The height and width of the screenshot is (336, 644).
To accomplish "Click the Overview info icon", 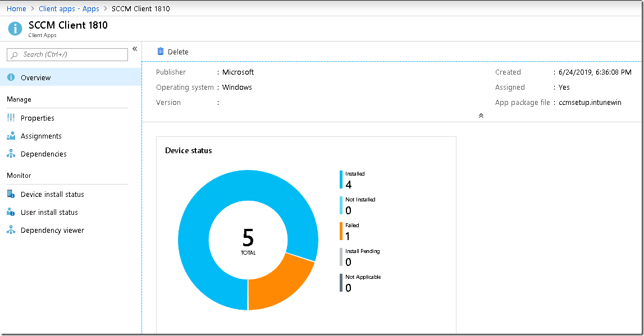I will [x=11, y=77].
